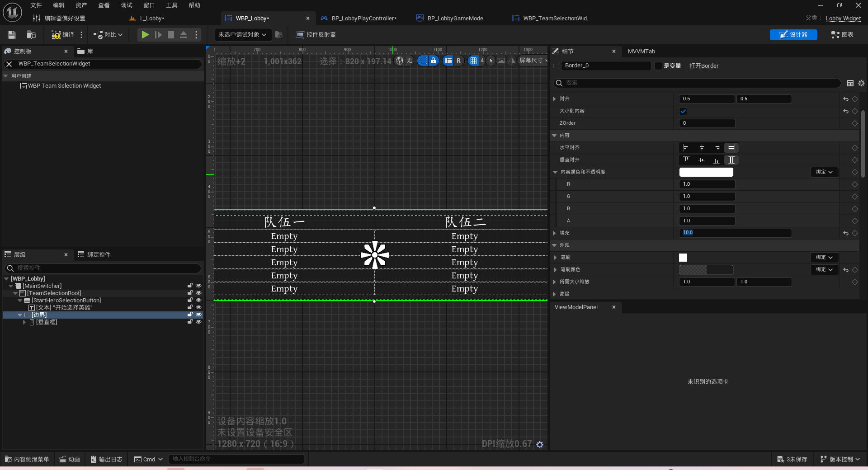
Task: Toggle respect locks padlock icon
Action: click(x=433, y=61)
